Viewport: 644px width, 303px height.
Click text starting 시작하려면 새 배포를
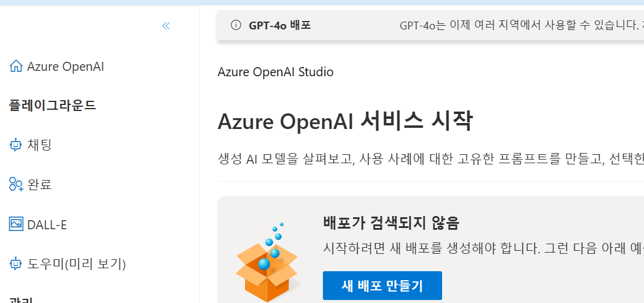[x=483, y=248]
